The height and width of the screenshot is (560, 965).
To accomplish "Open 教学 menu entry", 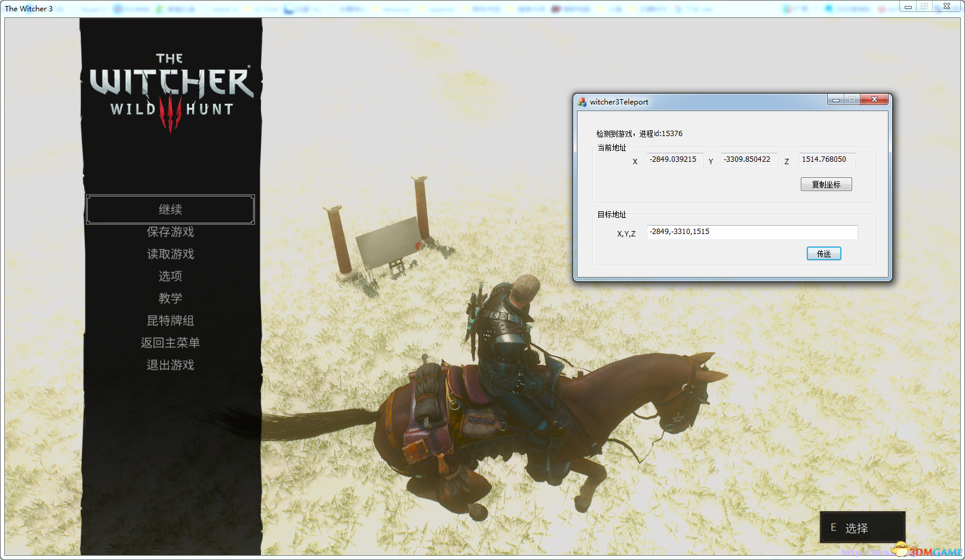I will point(170,298).
